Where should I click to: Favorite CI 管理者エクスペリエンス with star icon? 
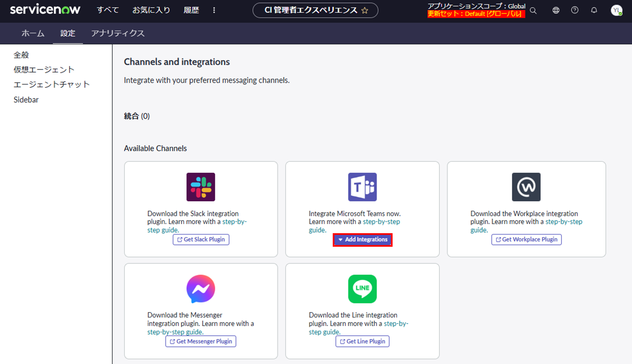[365, 10]
